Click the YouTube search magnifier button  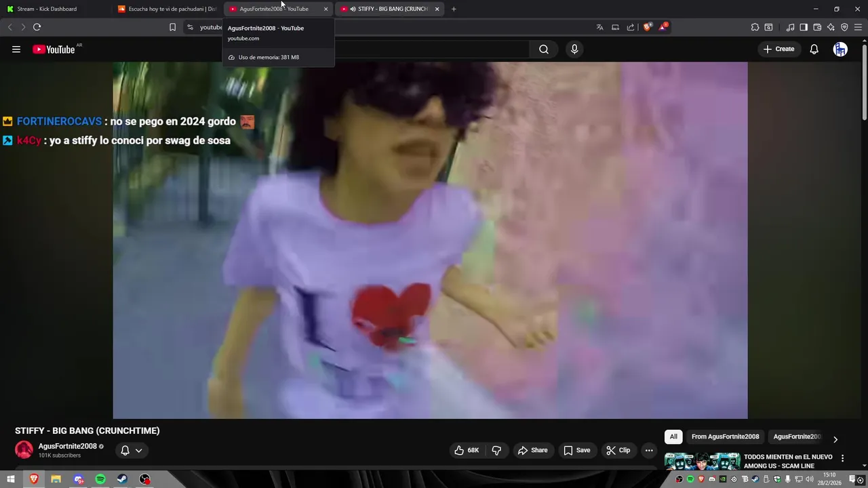544,49
